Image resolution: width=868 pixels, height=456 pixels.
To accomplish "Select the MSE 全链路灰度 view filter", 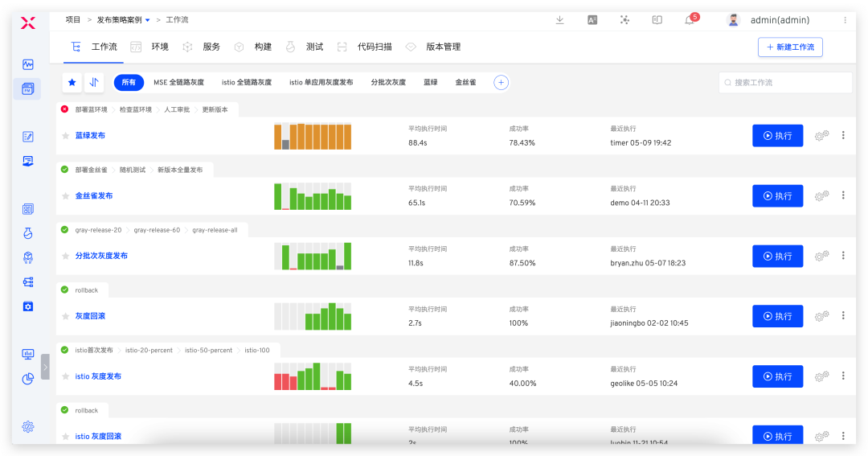I will tap(178, 83).
